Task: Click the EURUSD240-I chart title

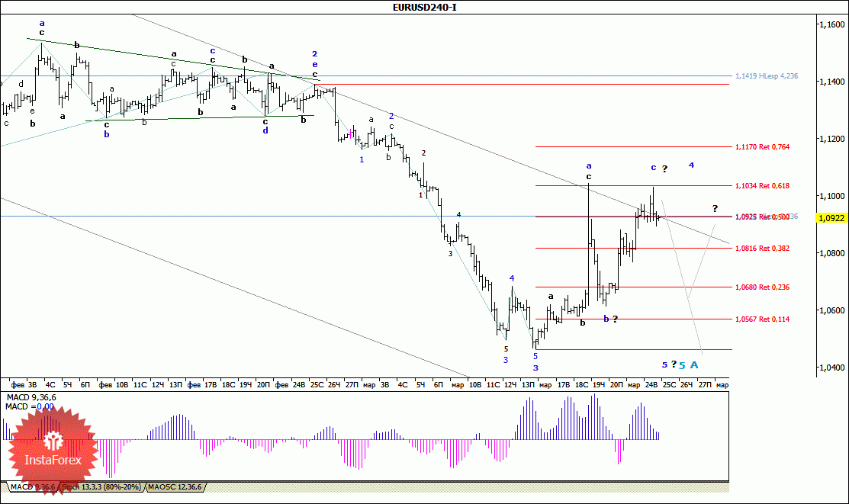Action: point(424,7)
